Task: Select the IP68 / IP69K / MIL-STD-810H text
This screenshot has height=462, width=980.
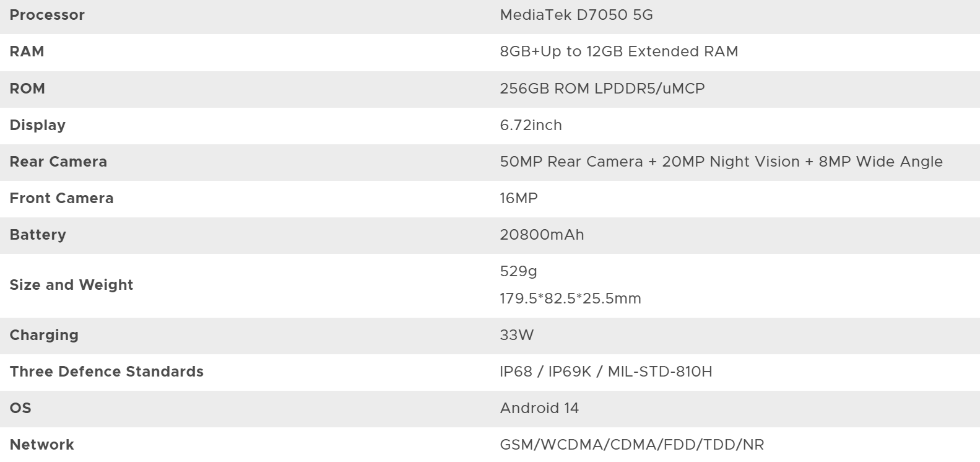Action: click(x=605, y=372)
